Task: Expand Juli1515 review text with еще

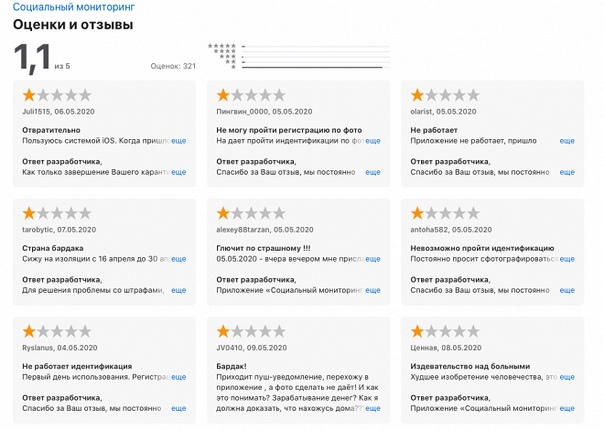Action: tap(178, 141)
